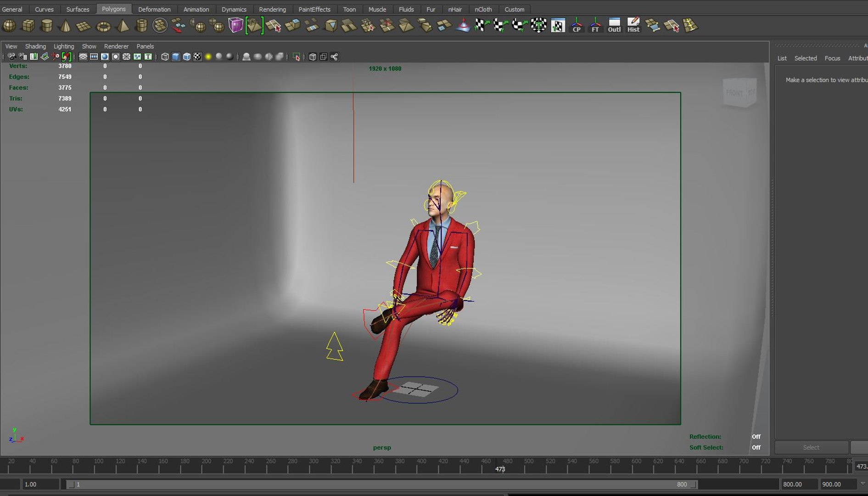Click the current frame marker 473

click(500, 469)
